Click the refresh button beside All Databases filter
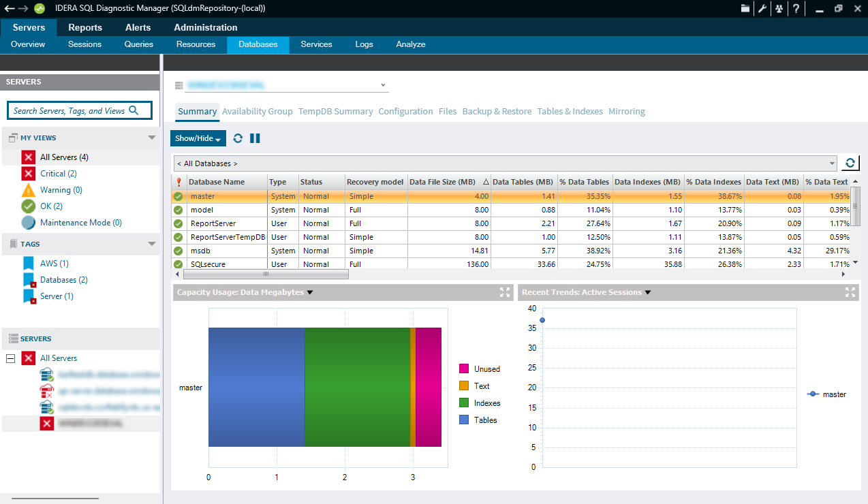The image size is (868, 504). click(850, 163)
